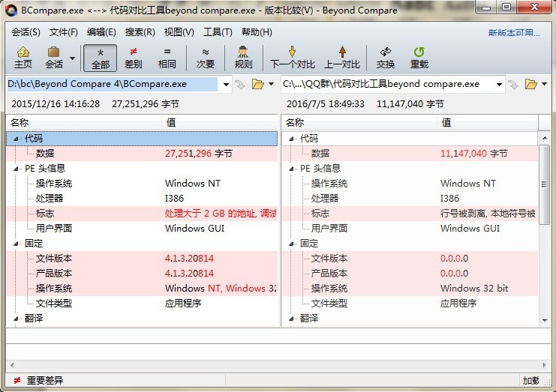Click the 新版本可用 link
The image size is (556, 392).
[x=514, y=33]
